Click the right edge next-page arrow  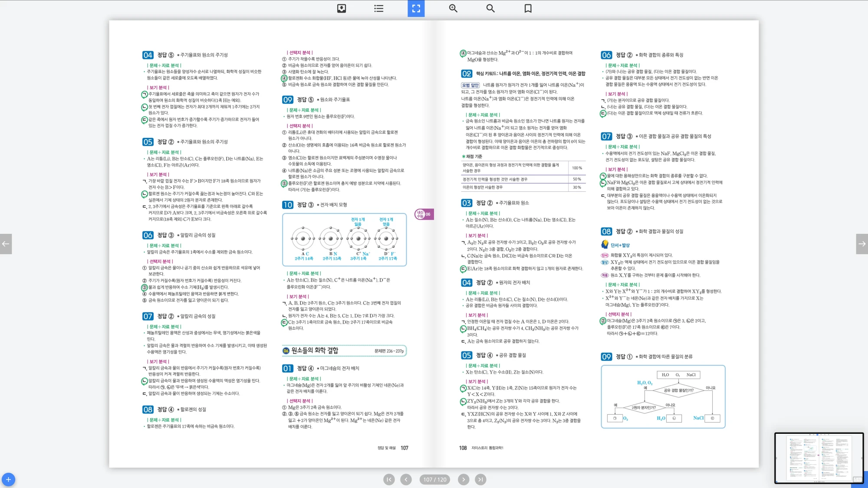[x=862, y=244]
